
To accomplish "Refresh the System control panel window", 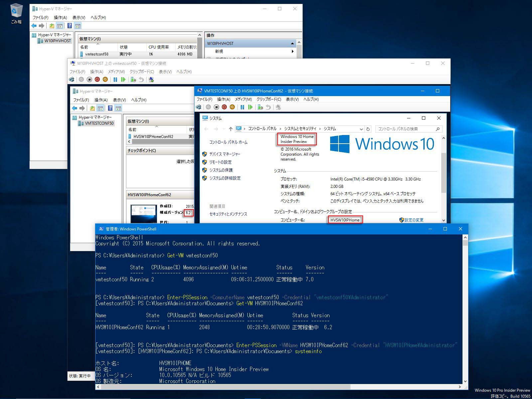I will [x=368, y=129].
